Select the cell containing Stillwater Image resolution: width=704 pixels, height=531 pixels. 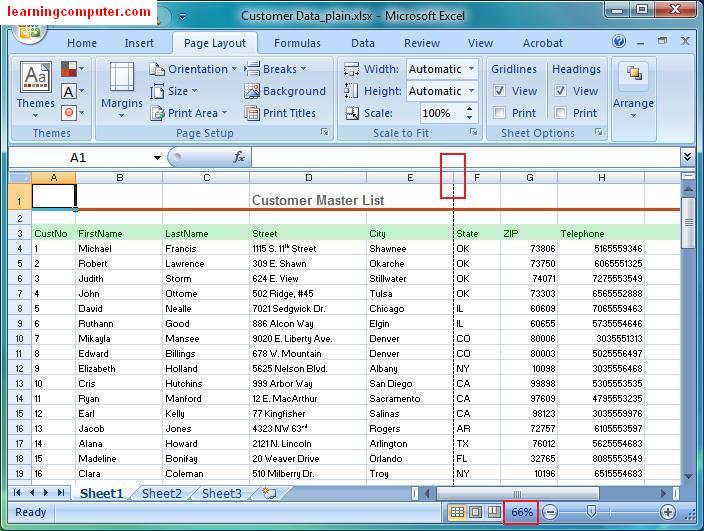[410, 278]
